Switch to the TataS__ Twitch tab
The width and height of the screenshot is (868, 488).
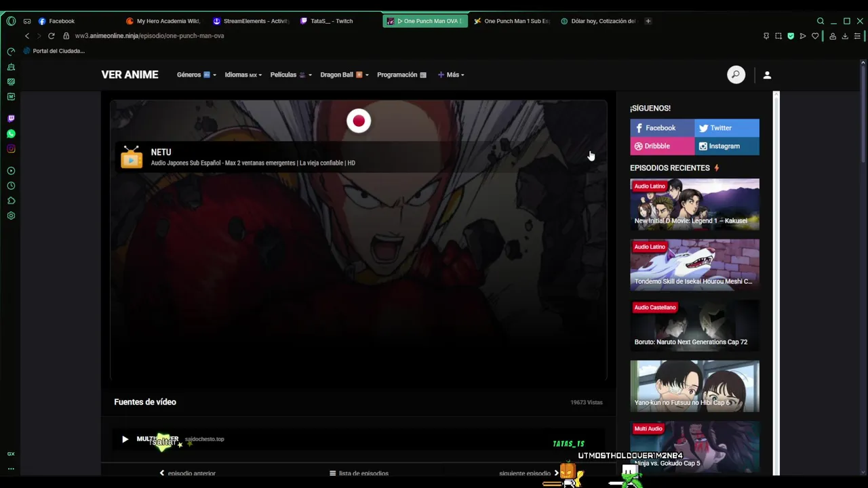point(337,21)
